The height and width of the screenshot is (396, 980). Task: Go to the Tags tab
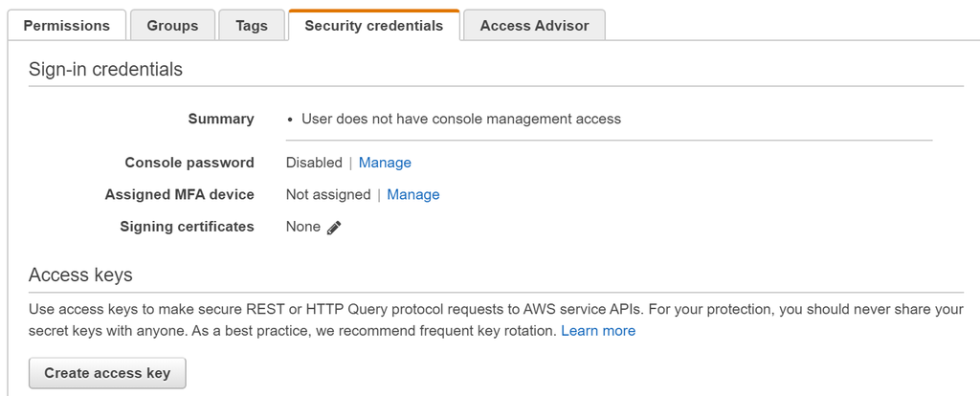252,26
